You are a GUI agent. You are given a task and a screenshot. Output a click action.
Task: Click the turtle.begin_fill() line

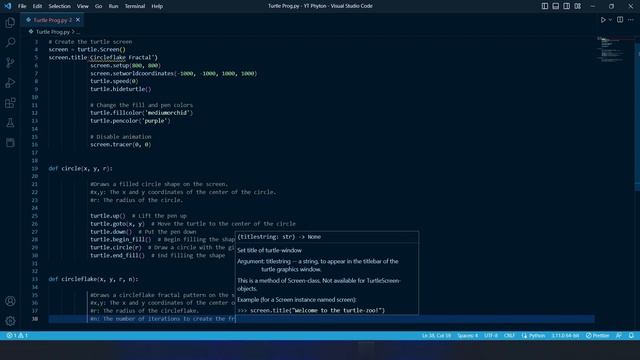[x=121, y=240]
